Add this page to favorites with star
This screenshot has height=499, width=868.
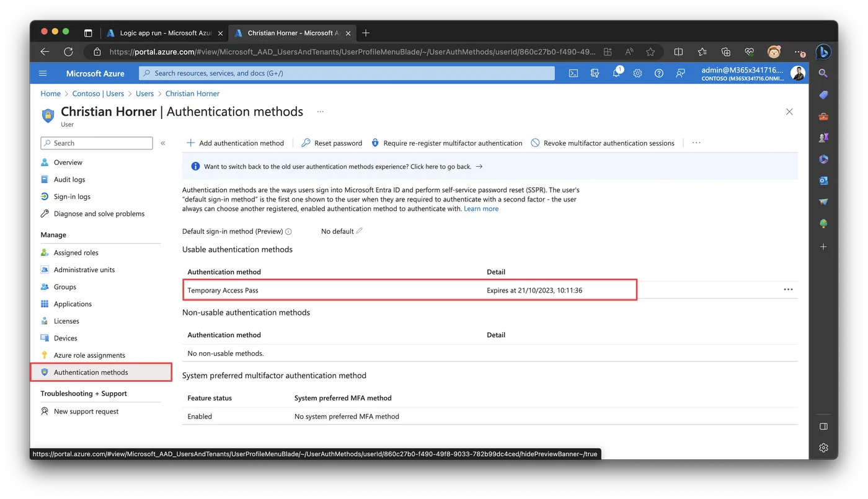pyautogui.click(x=650, y=52)
